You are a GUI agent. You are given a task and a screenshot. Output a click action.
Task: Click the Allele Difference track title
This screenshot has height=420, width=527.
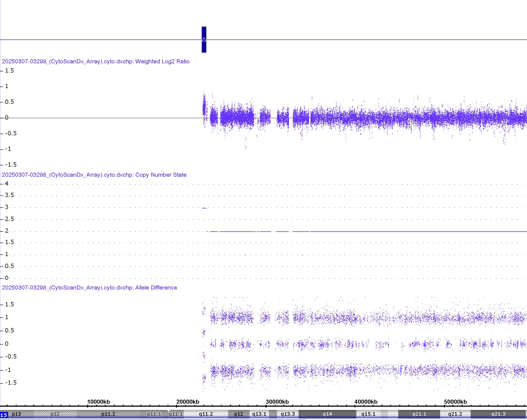coord(89,288)
